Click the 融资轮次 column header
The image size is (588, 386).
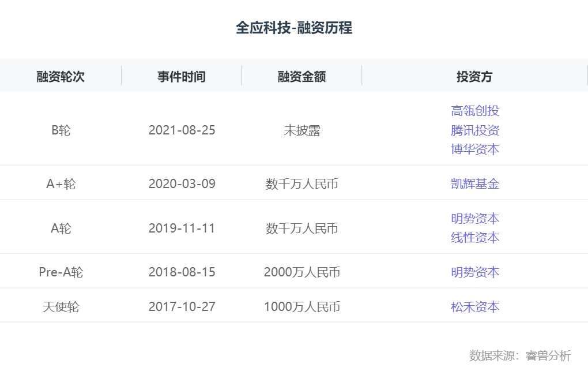pos(61,77)
